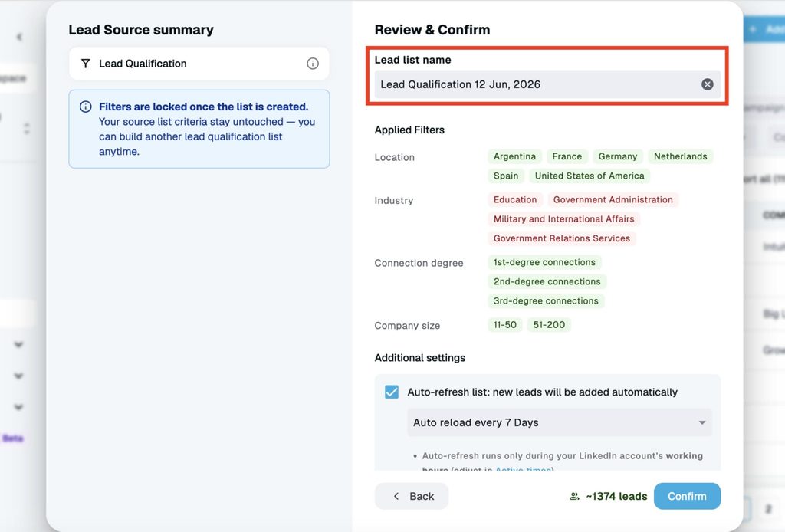
Task: Click the Netherlands location tag
Action: 681,156
